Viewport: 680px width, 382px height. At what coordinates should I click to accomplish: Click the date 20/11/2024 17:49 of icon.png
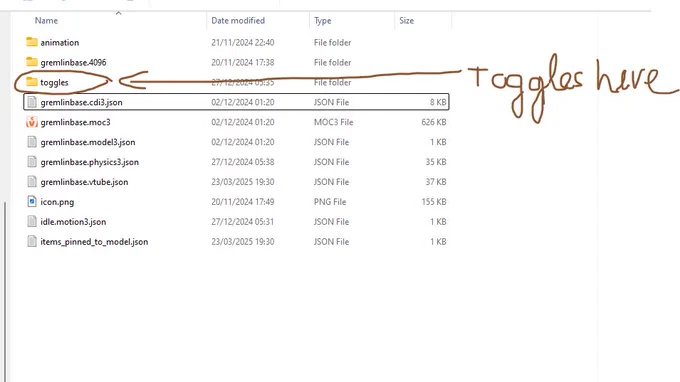(242, 202)
